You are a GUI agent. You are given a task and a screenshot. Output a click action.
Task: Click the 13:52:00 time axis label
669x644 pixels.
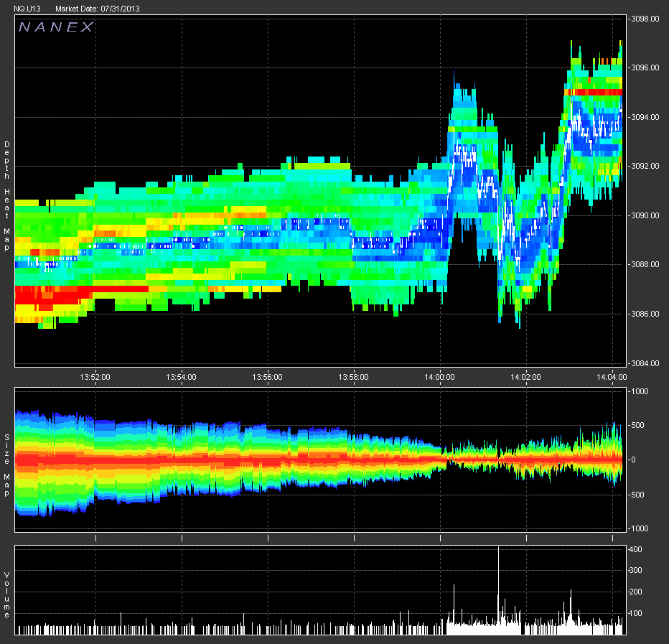click(x=95, y=377)
